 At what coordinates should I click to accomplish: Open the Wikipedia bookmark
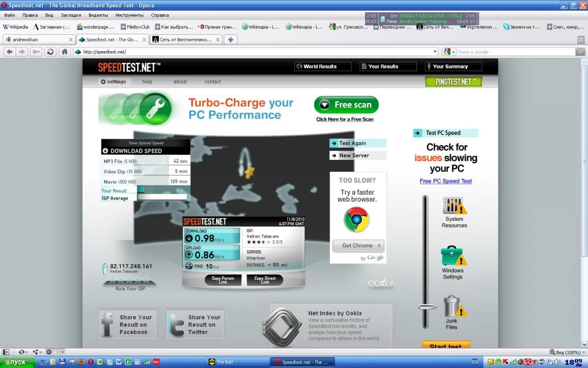16,27
